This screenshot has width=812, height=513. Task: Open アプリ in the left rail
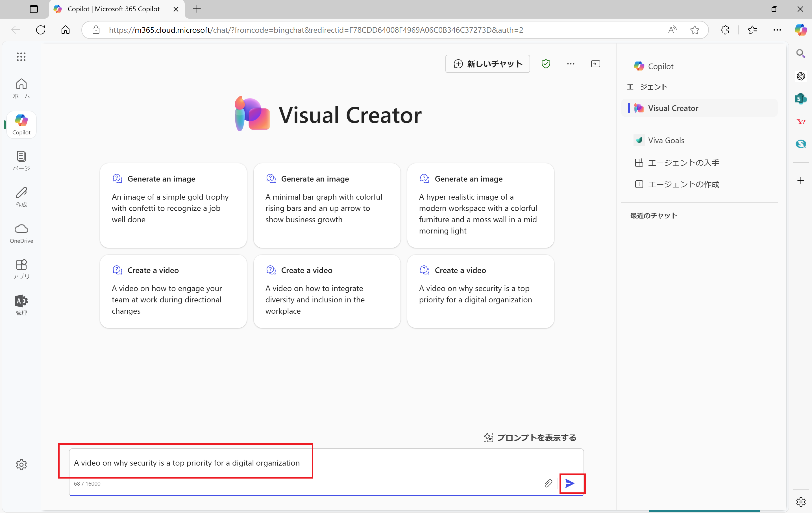[x=21, y=269]
